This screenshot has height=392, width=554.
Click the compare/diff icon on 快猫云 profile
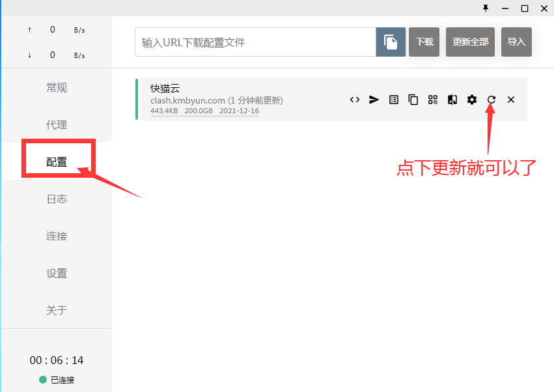click(x=452, y=100)
